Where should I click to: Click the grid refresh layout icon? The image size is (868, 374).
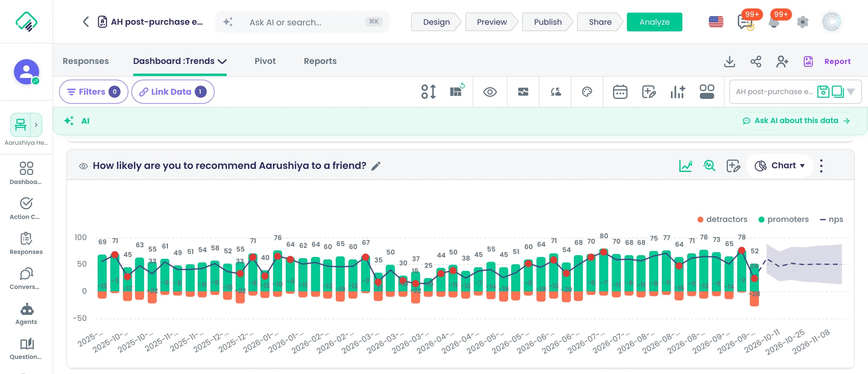click(x=457, y=91)
